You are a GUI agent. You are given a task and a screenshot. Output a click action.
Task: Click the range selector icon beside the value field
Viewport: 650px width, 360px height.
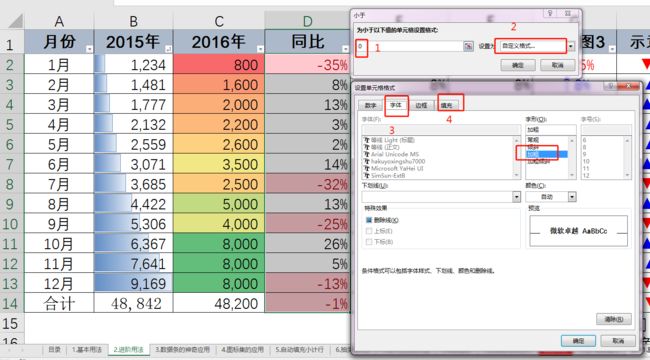(468, 46)
